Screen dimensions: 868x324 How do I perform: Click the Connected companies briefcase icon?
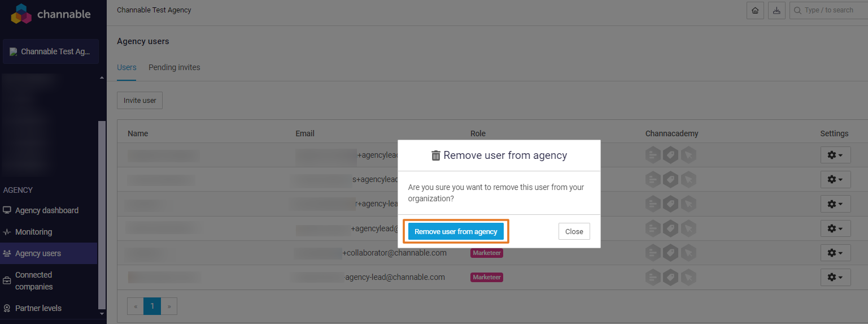7,281
